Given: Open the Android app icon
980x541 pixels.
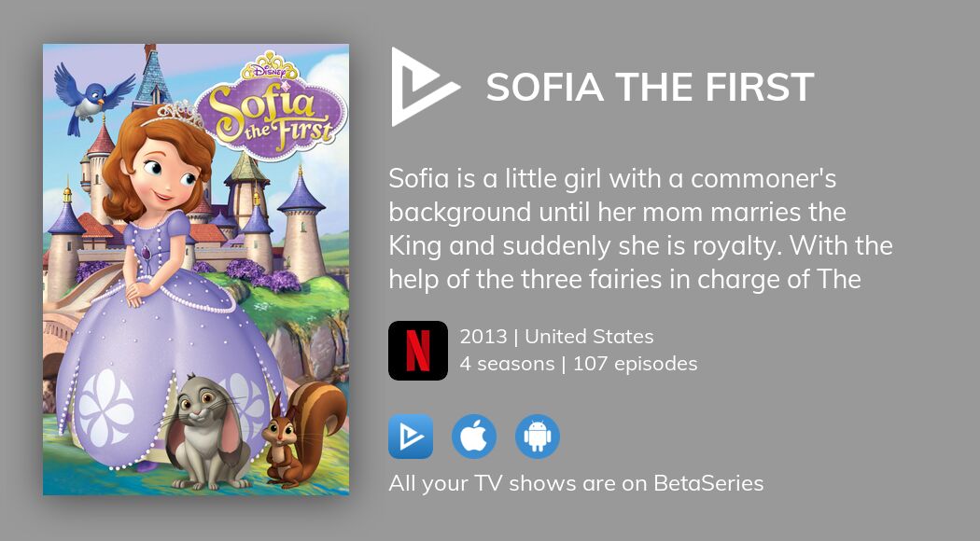Looking at the screenshot, I should point(538,437).
